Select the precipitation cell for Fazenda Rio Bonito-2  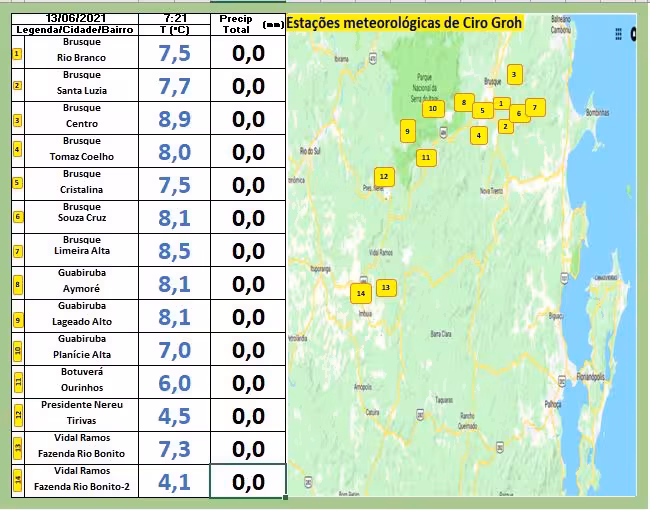(x=248, y=481)
